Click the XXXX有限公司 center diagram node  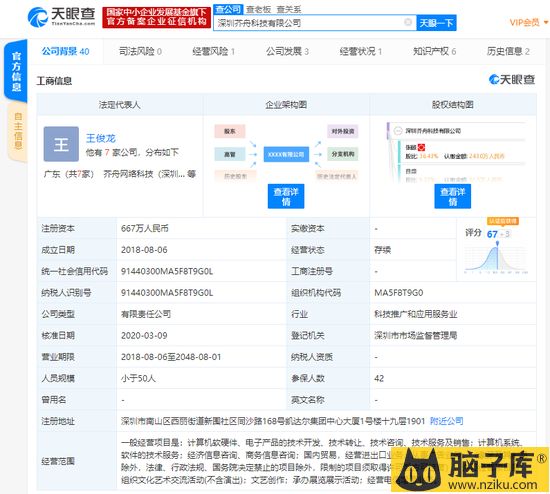click(x=286, y=154)
